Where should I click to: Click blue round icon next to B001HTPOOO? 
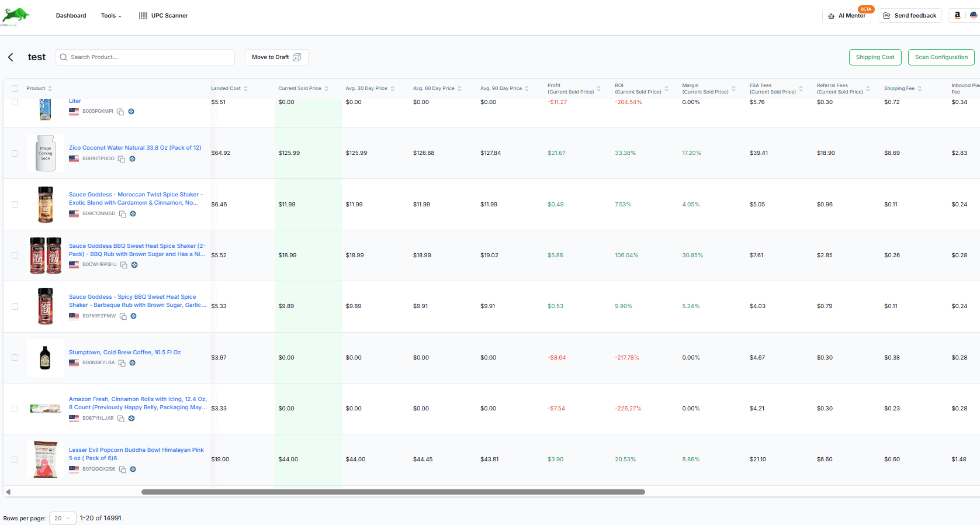point(133,159)
